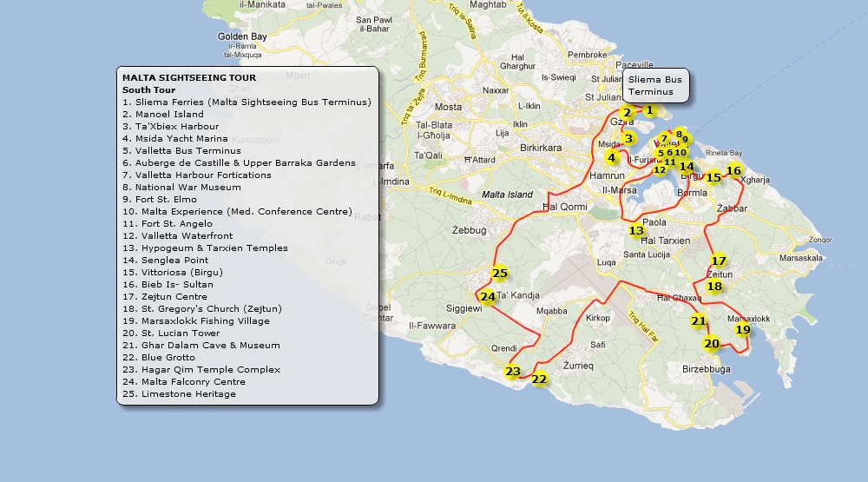Select 'Malta Falconry Centre' entry
This screenshot has height=482, width=868.
[x=184, y=382]
